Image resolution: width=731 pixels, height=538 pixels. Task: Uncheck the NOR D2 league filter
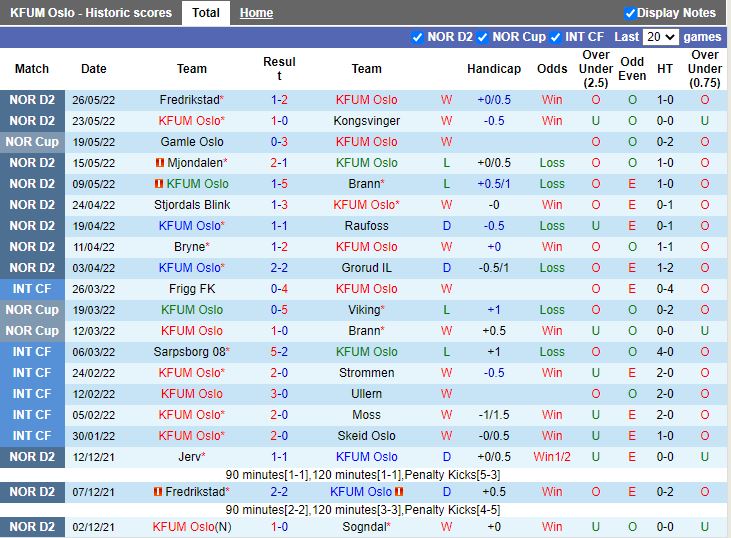pyautogui.click(x=417, y=37)
